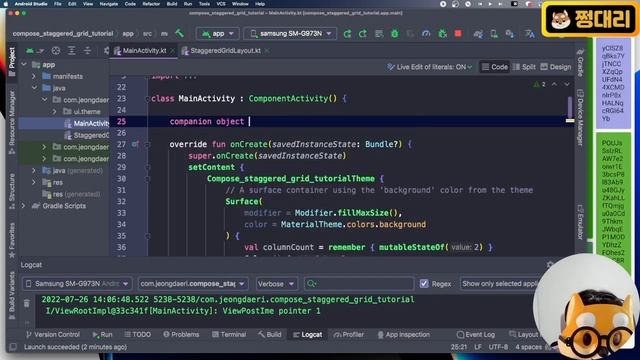
Task: Click the Logcat search filter field
Action: click(x=359, y=283)
